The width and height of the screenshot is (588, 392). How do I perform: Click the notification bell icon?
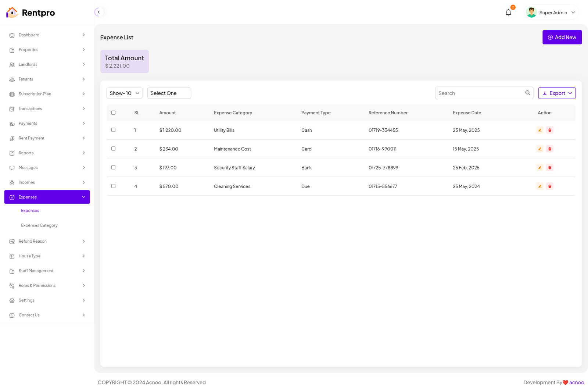click(508, 13)
